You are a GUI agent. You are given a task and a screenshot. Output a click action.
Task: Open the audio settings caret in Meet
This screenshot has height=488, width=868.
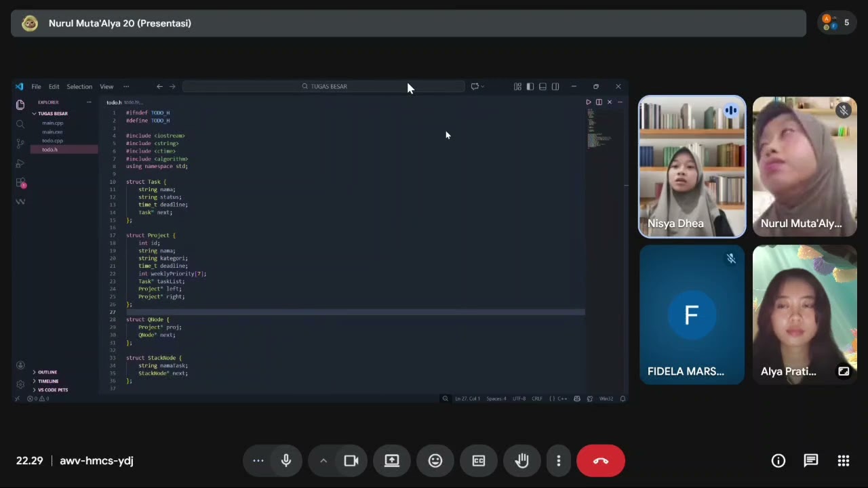pos(323,461)
